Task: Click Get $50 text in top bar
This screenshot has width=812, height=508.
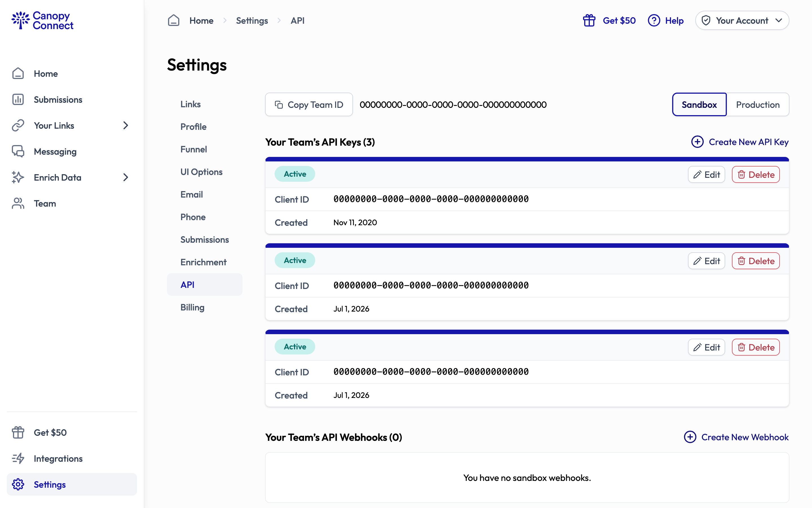Action: pyautogui.click(x=619, y=21)
